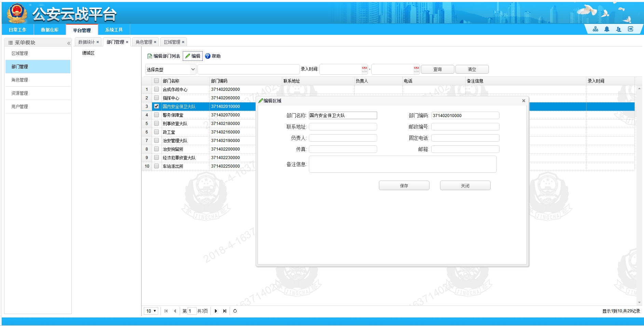This screenshot has width=644, height=326.
Task: Click the 保存 button in the dialog
Action: (x=404, y=186)
